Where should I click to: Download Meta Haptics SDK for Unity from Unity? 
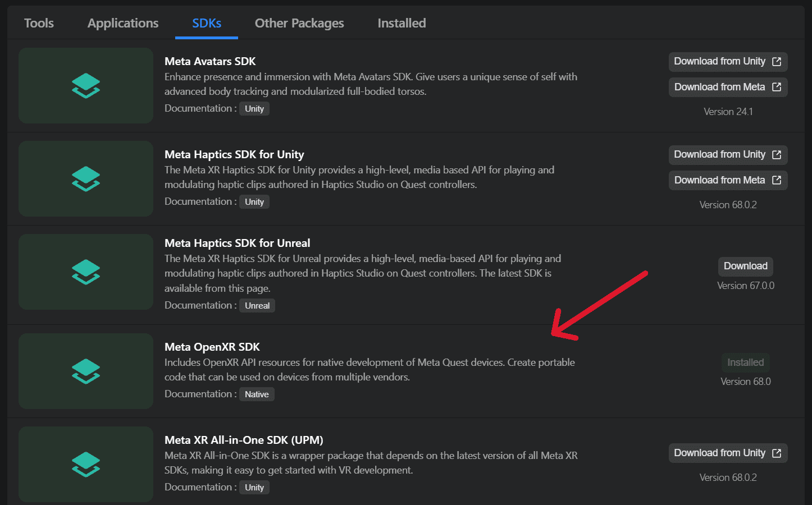point(728,155)
